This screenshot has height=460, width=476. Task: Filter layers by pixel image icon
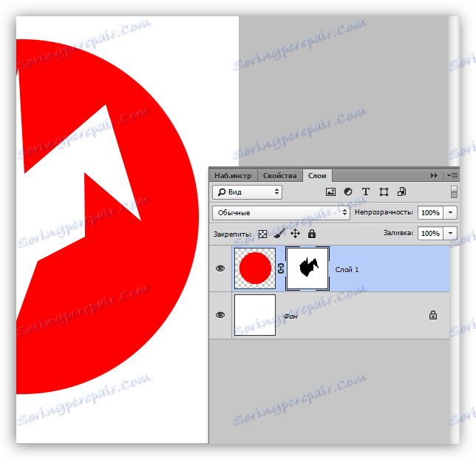pyautogui.click(x=330, y=192)
